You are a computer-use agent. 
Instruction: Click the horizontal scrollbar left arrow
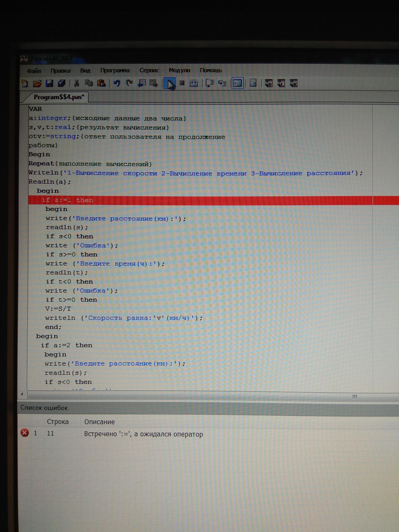[22, 394]
